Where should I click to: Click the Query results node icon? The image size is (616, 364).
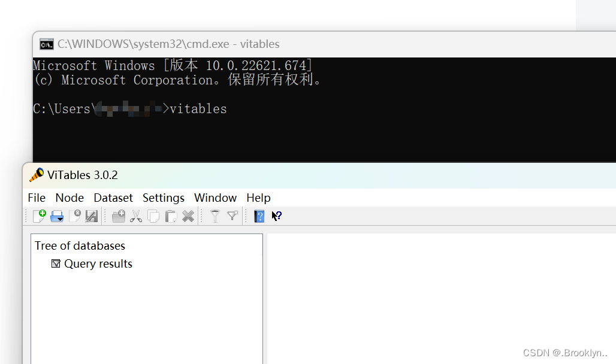click(56, 263)
